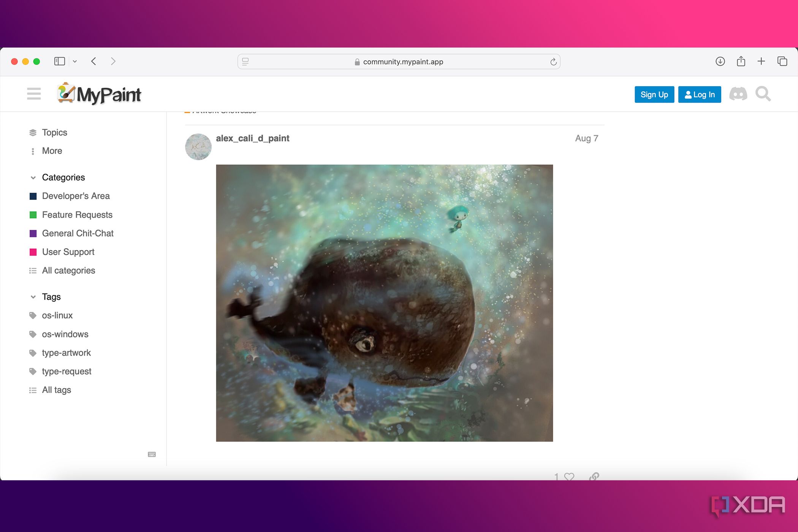Open the Safari share icon

[x=741, y=61]
